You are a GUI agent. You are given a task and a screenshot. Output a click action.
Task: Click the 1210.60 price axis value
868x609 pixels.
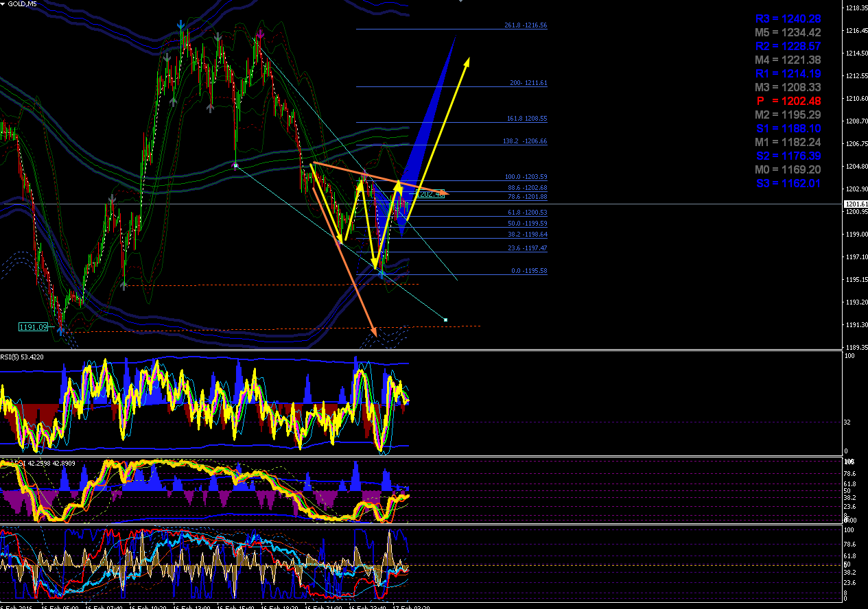856,99
